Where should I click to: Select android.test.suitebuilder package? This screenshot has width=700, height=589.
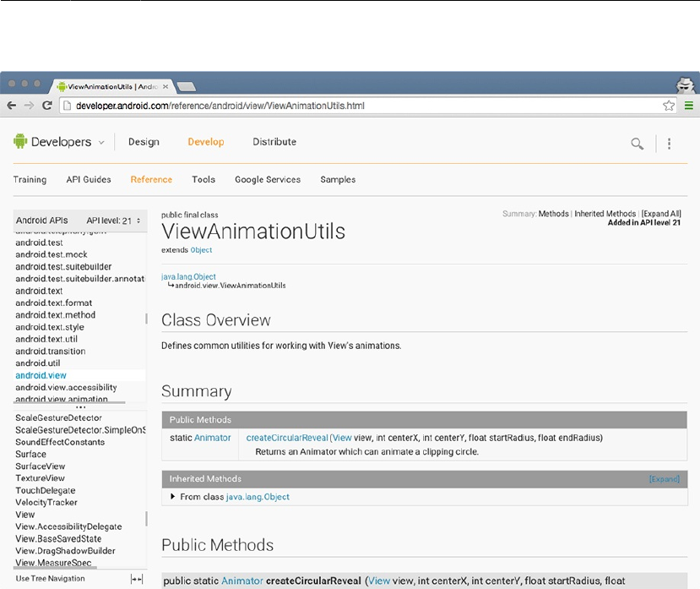click(63, 266)
